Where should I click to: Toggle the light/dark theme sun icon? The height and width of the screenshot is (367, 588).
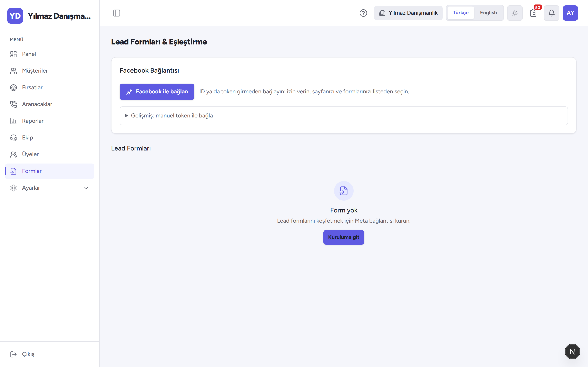pos(515,13)
